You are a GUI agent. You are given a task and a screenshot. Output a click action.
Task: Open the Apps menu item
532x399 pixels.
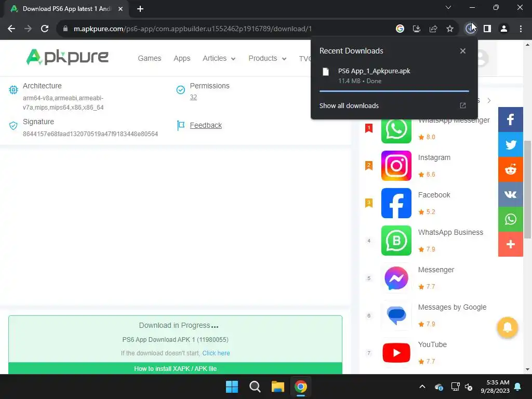[182, 58]
